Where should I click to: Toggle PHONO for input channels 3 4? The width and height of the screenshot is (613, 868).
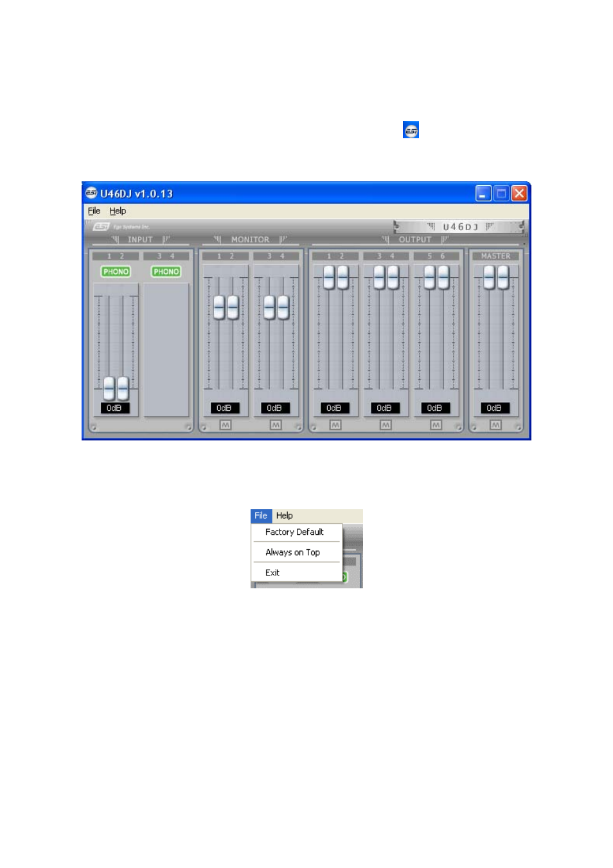[x=166, y=271]
